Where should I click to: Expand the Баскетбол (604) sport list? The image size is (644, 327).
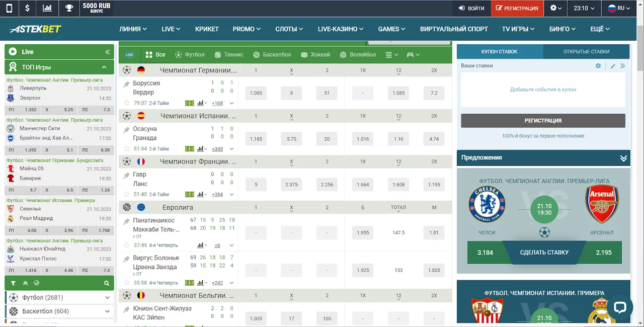(x=60, y=311)
